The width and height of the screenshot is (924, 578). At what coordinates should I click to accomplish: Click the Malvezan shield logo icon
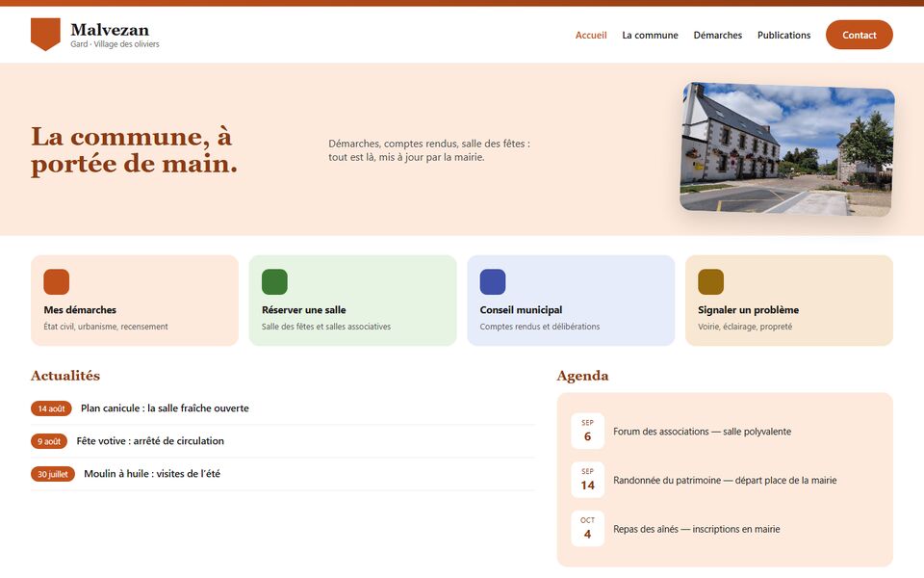click(x=45, y=35)
